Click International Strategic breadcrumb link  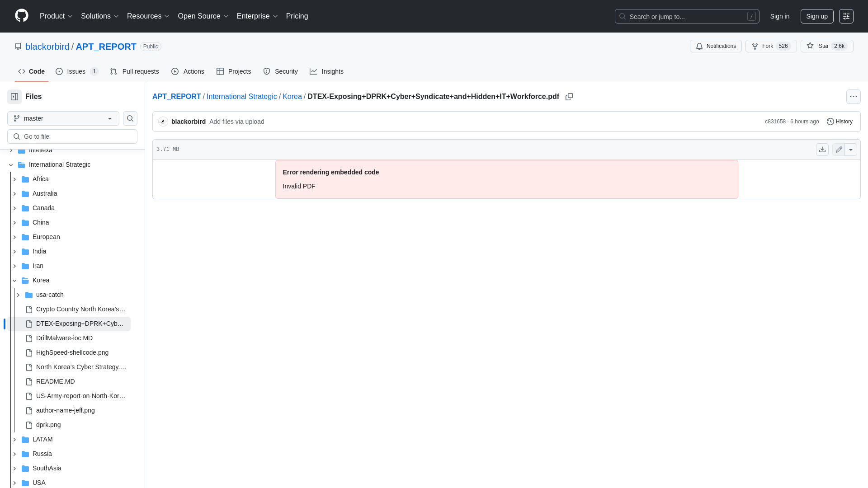click(241, 97)
